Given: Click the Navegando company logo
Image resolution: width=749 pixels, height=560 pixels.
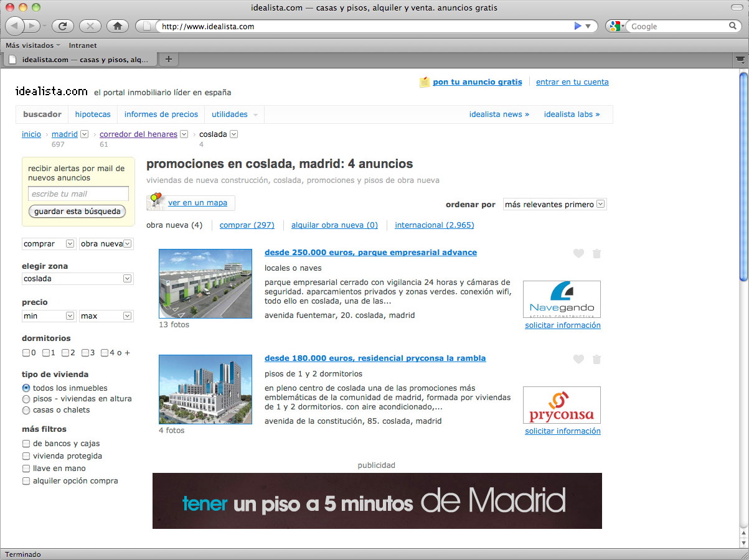Looking at the screenshot, I should 562,299.
